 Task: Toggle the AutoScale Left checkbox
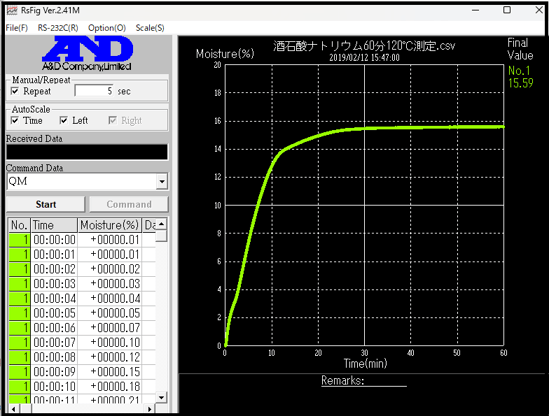pyautogui.click(x=63, y=120)
